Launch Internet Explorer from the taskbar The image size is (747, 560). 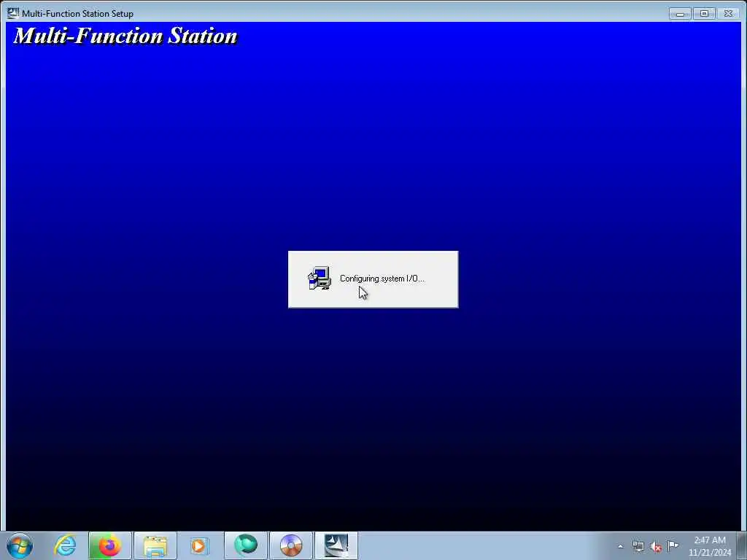(65, 545)
